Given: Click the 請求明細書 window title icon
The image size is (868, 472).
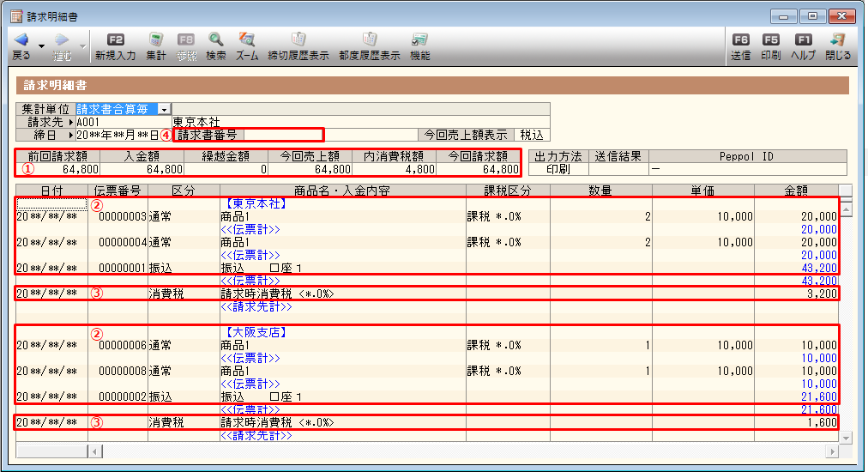Looking at the screenshot, I should pyautogui.click(x=17, y=16).
